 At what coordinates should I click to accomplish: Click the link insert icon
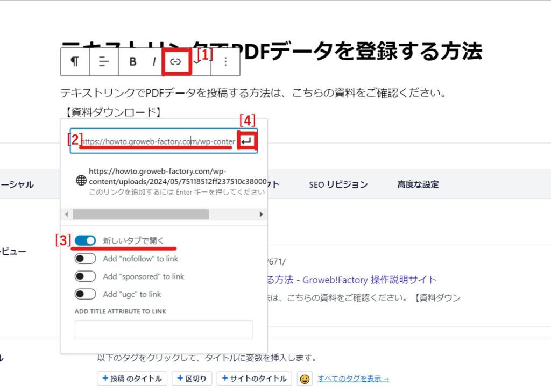pos(175,61)
